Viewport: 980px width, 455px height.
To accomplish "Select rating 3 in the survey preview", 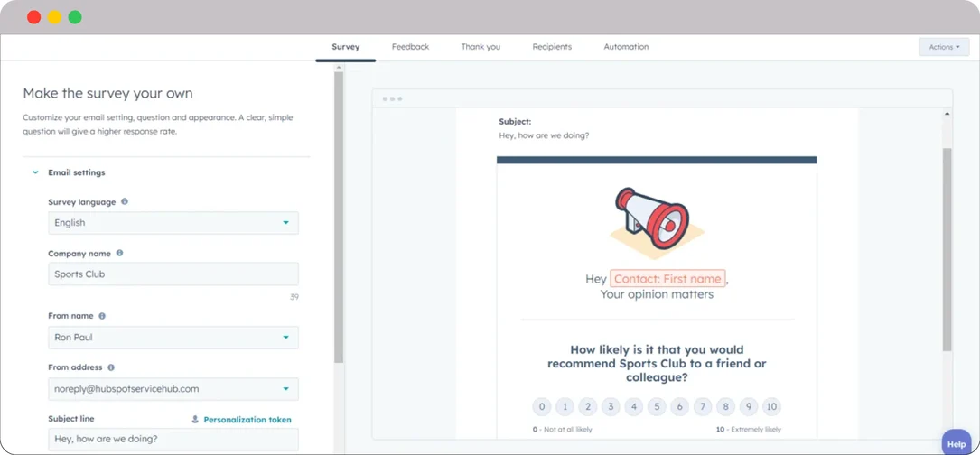I will click(611, 407).
